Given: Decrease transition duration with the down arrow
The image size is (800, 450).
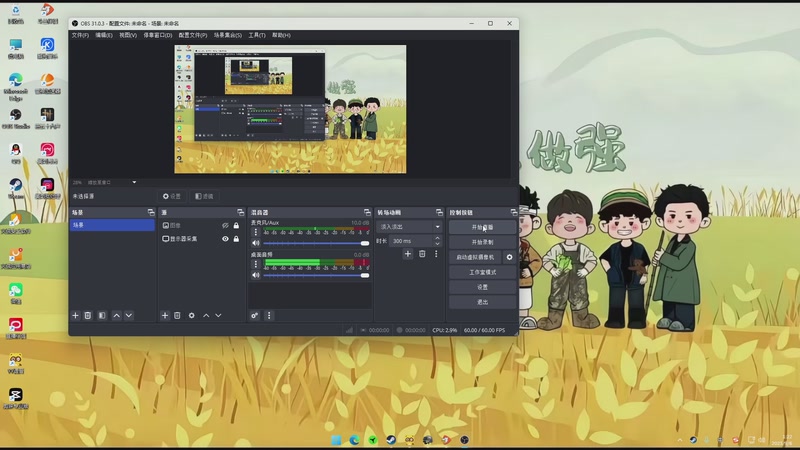Looking at the screenshot, I should [437, 244].
